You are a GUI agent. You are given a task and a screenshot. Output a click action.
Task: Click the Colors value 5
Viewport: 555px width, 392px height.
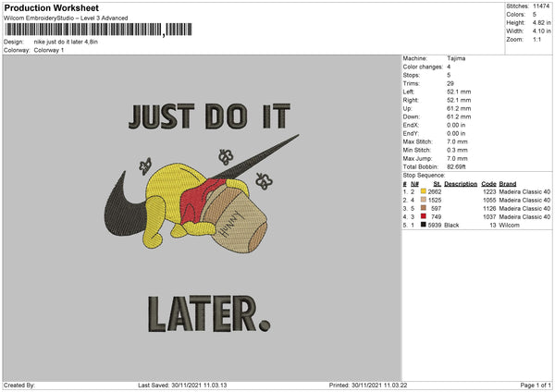(x=535, y=15)
